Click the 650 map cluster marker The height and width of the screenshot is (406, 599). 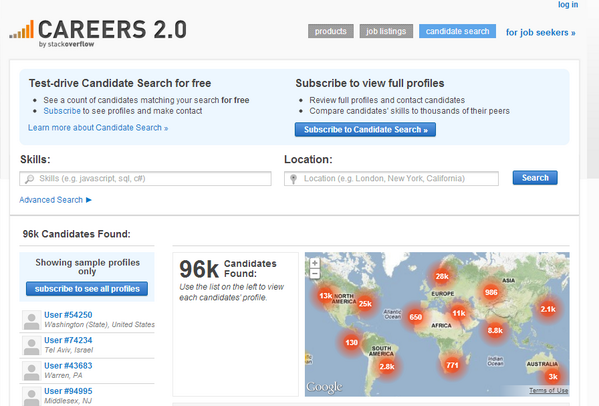[416, 317]
